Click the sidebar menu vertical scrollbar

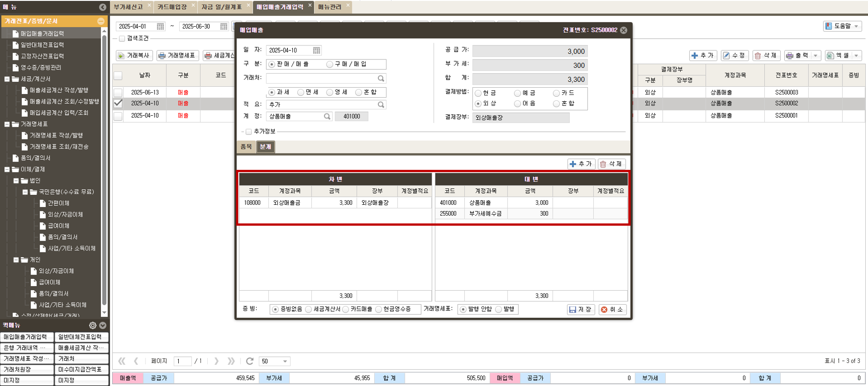point(104,170)
